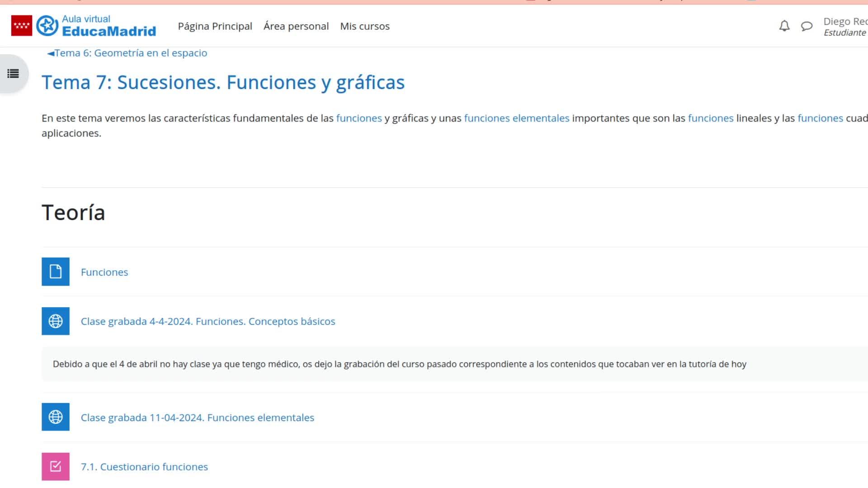Click the red Comunidad de Madrid flag icon
Viewport: 868px width, 488px height.
[x=22, y=26]
